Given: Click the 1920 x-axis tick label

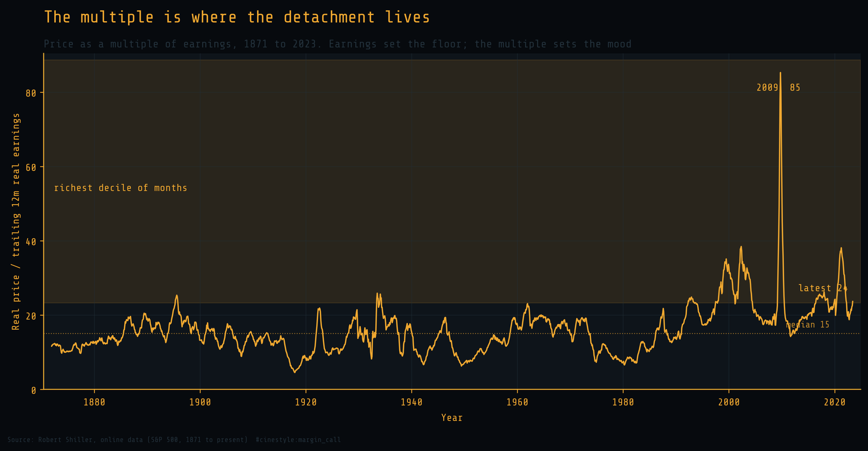Looking at the screenshot, I should [305, 402].
